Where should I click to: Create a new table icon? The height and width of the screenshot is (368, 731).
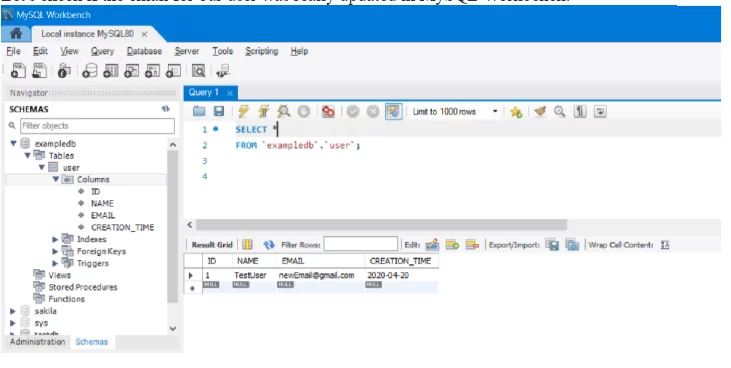tap(110, 71)
